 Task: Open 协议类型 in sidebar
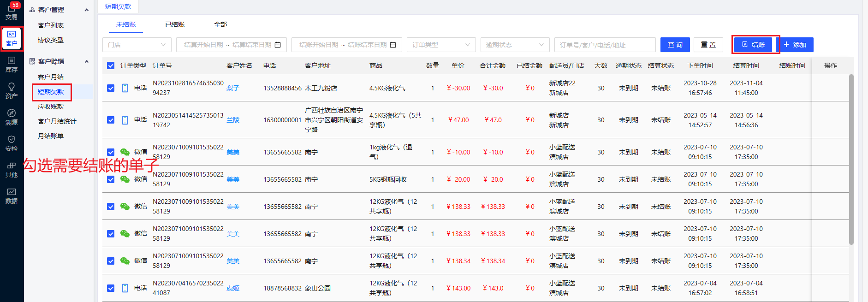tap(51, 40)
